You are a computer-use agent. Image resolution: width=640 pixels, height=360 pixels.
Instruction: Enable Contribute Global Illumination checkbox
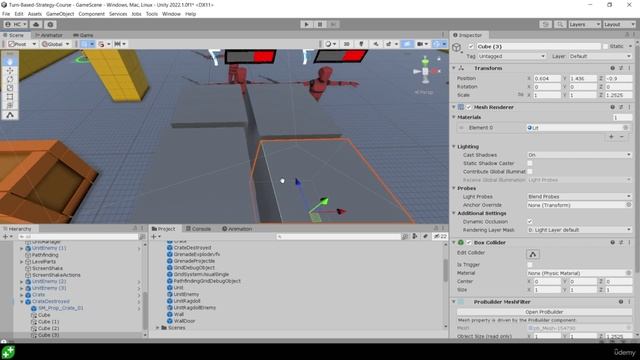pos(530,172)
